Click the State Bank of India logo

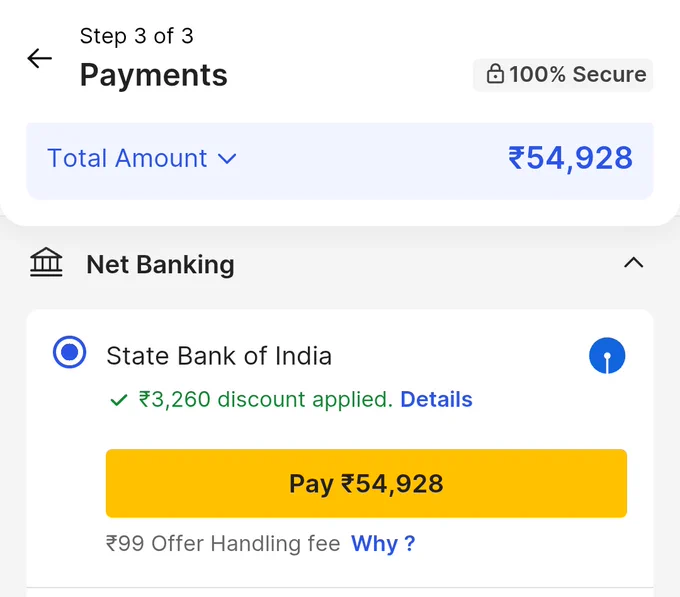pyautogui.click(x=607, y=356)
